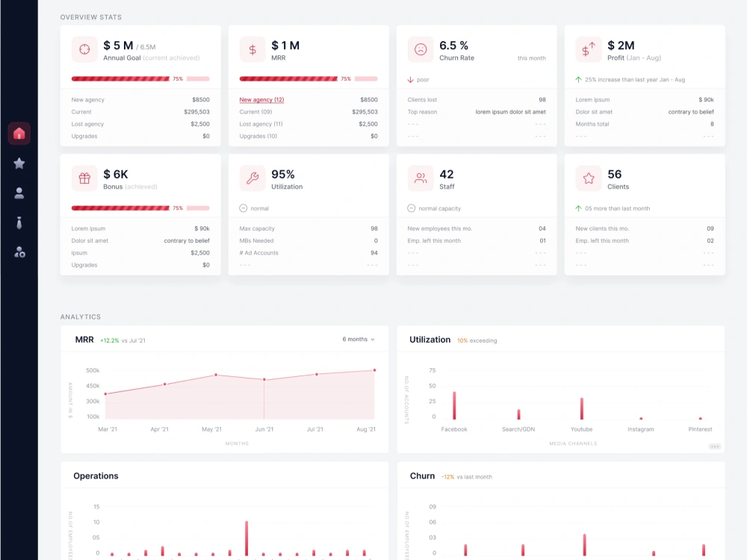Viewport: 747px width, 560px height.
Task: Select the Jun '21 point on MRR chart
Action: point(264,379)
